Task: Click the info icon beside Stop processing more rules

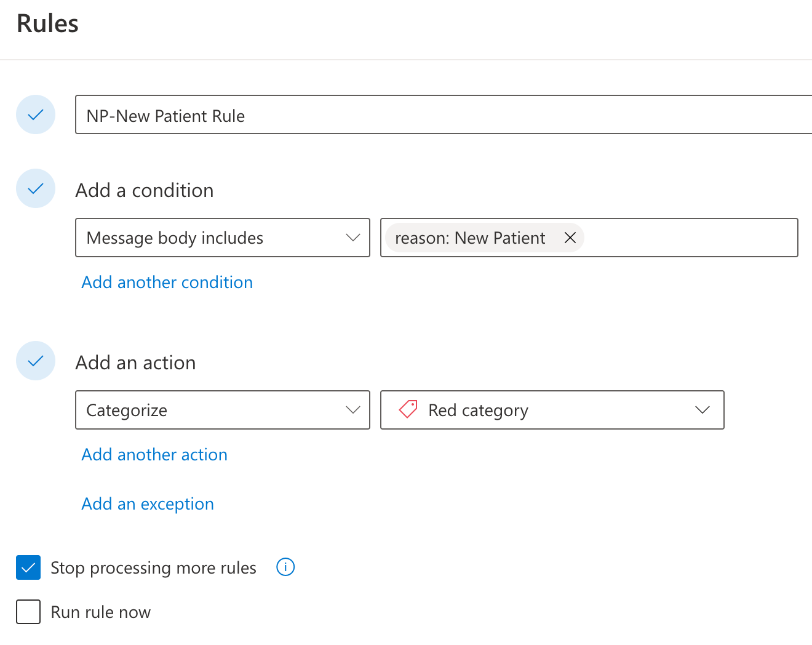Action: [x=285, y=567]
